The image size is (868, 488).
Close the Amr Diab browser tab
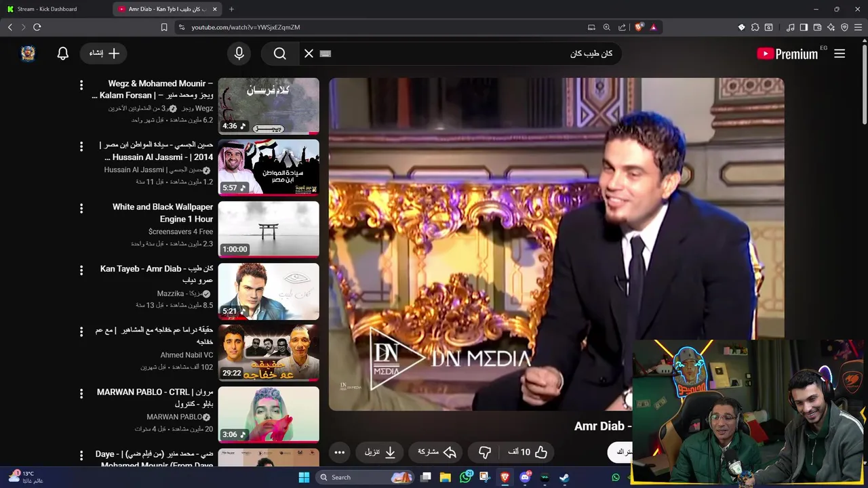pyautogui.click(x=215, y=9)
